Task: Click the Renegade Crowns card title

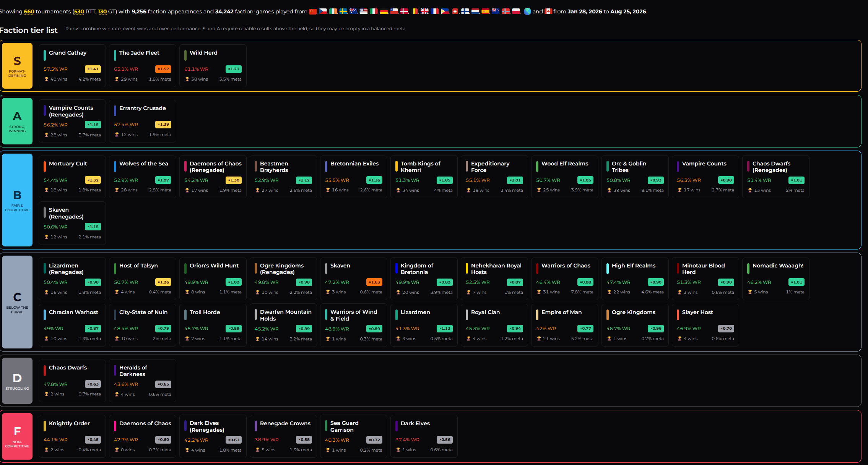Action: 285,423
